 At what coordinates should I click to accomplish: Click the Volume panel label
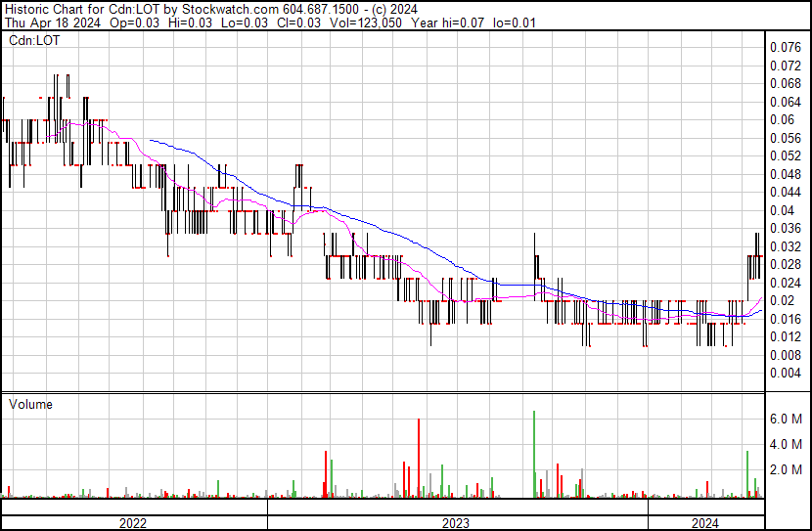tap(30, 404)
